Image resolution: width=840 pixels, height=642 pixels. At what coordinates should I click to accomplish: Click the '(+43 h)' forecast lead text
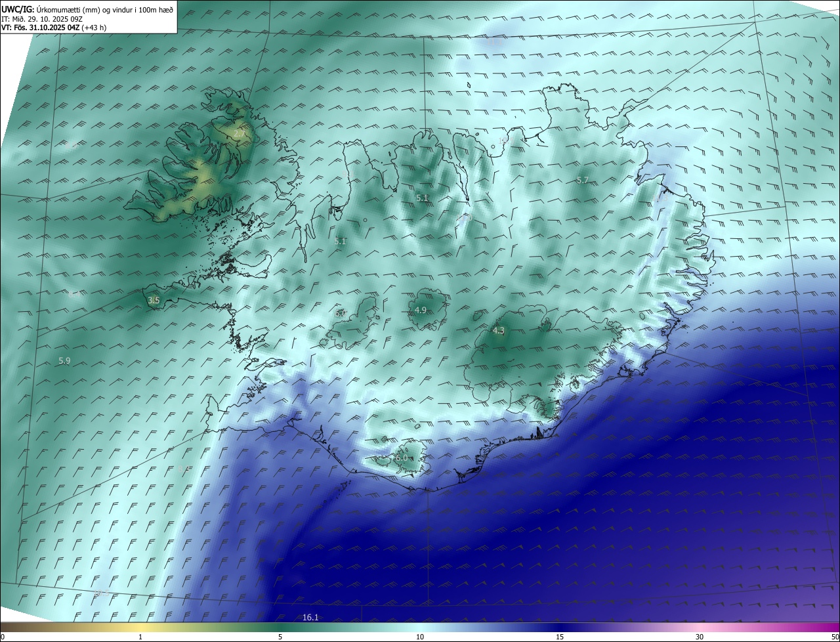point(94,28)
